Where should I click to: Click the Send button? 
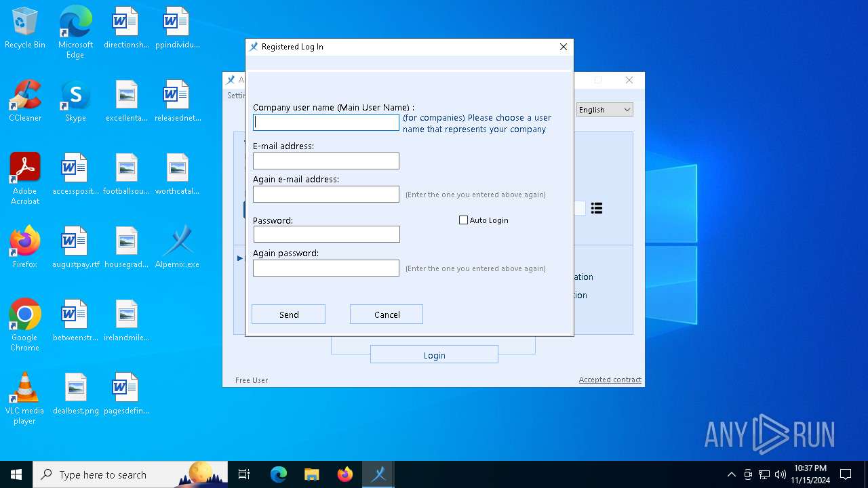pos(288,314)
